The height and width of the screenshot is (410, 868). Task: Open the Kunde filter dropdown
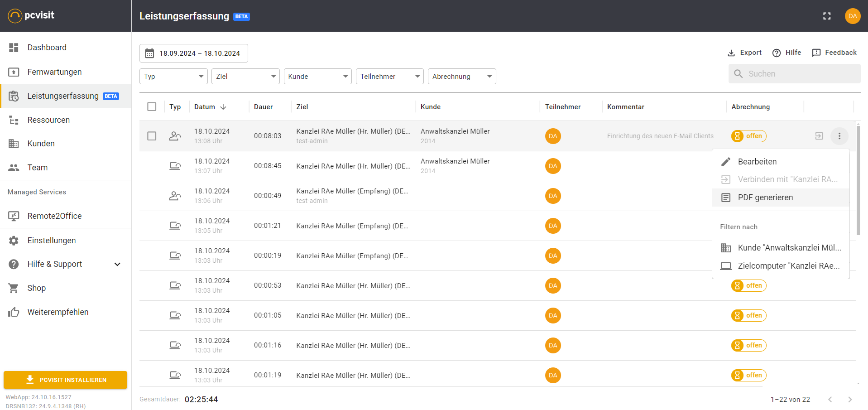317,77
